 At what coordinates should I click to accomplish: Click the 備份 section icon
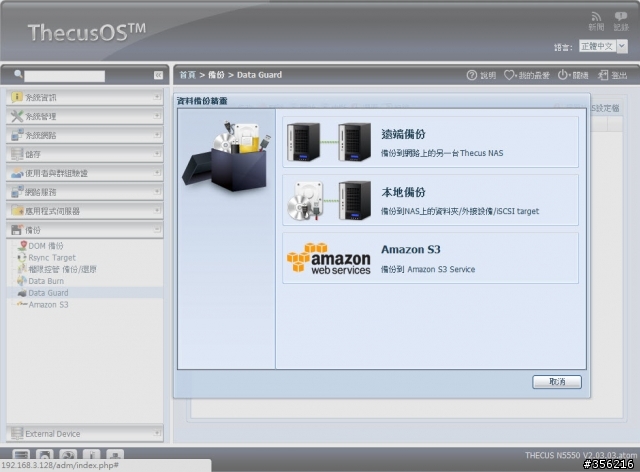pos(16,230)
